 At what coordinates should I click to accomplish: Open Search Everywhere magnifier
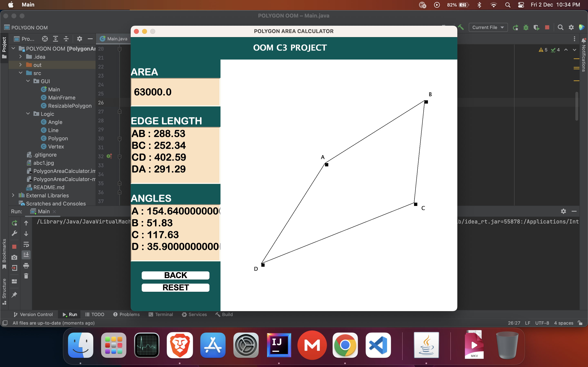point(561,27)
